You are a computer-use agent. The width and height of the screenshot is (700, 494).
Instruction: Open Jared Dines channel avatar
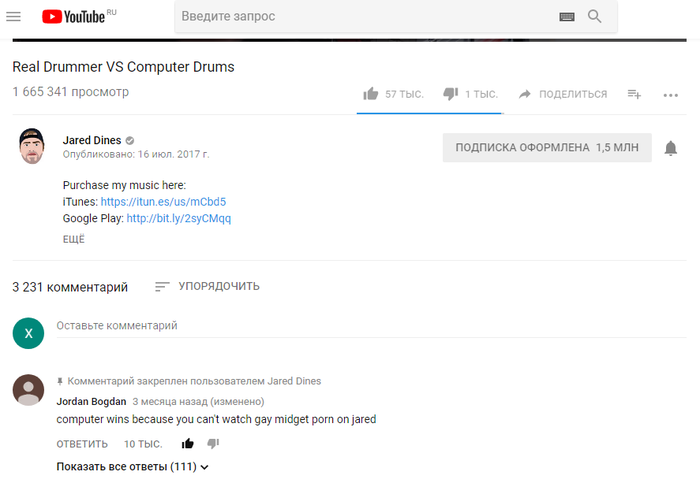tap(32, 147)
